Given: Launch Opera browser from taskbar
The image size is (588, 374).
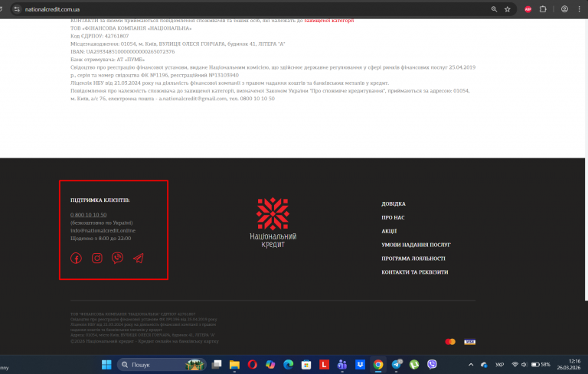Looking at the screenshot, I should pos(253,365).
